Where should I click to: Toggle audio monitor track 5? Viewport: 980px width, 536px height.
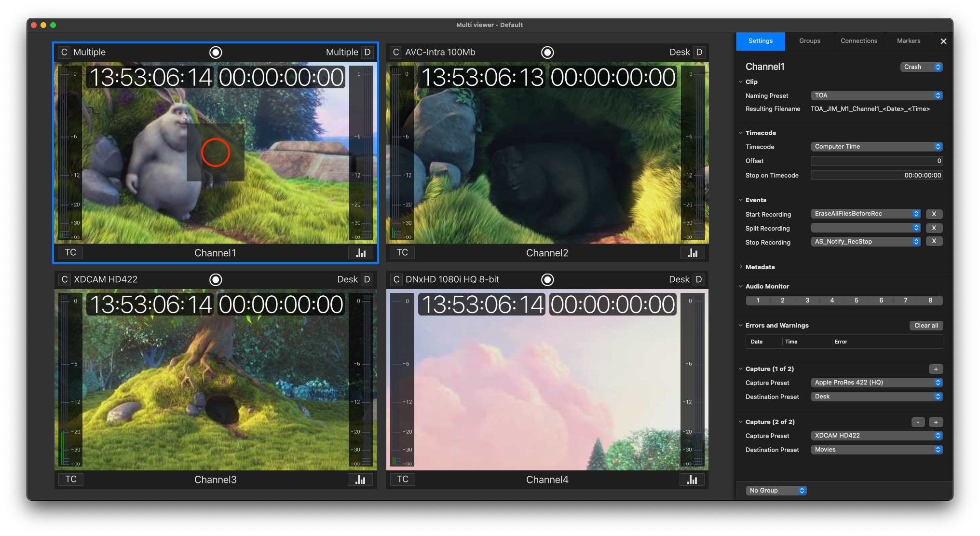857,301
